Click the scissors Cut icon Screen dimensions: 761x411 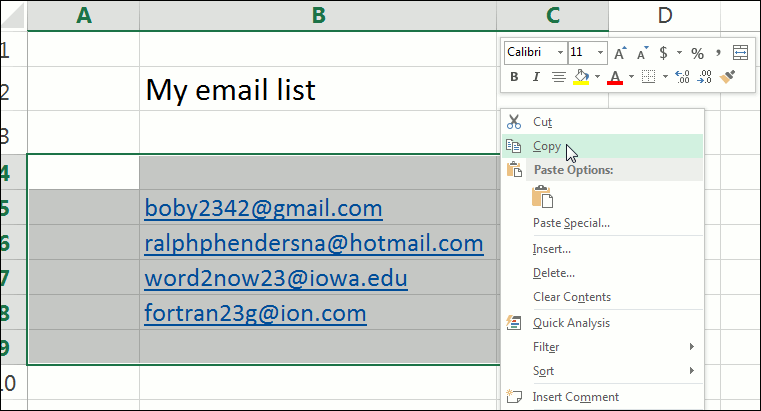pyautogui.click(x=513, y=122)
